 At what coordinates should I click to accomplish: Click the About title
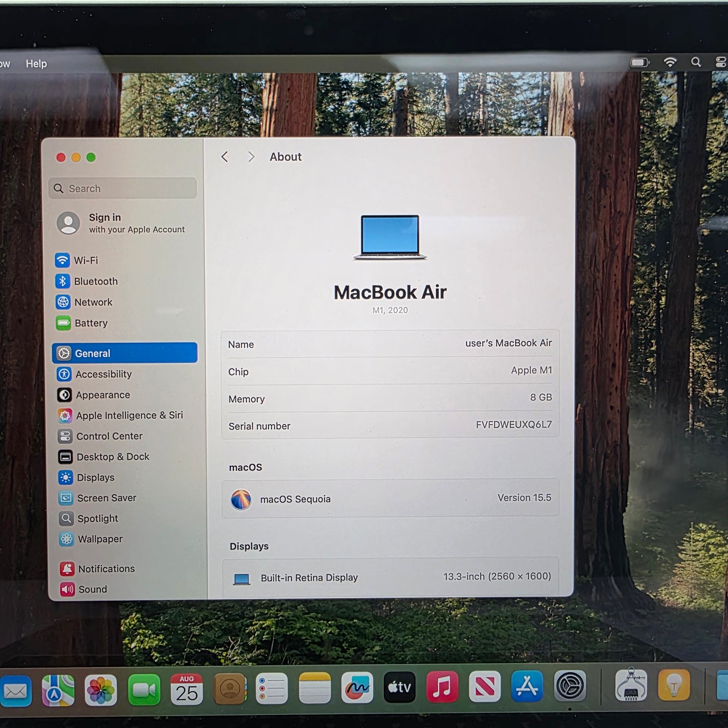point(286,157)
